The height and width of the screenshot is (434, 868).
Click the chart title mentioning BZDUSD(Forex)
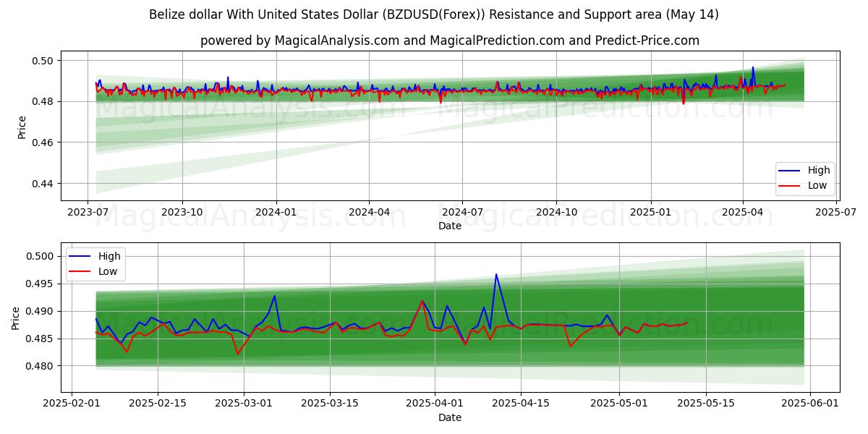[x=434, y=14]
